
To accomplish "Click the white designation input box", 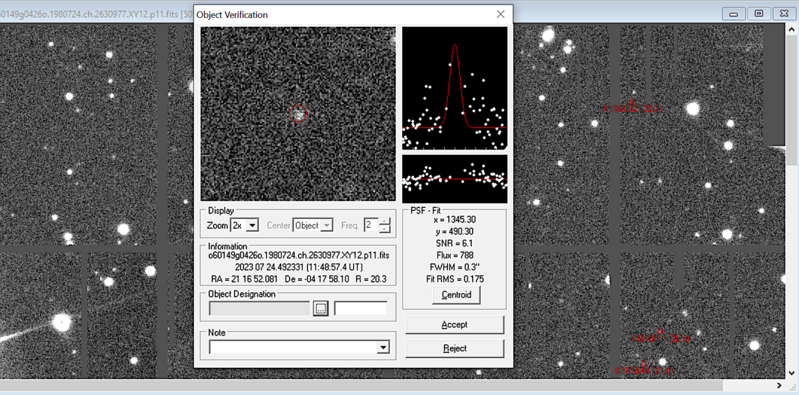I will pos(361,308).
